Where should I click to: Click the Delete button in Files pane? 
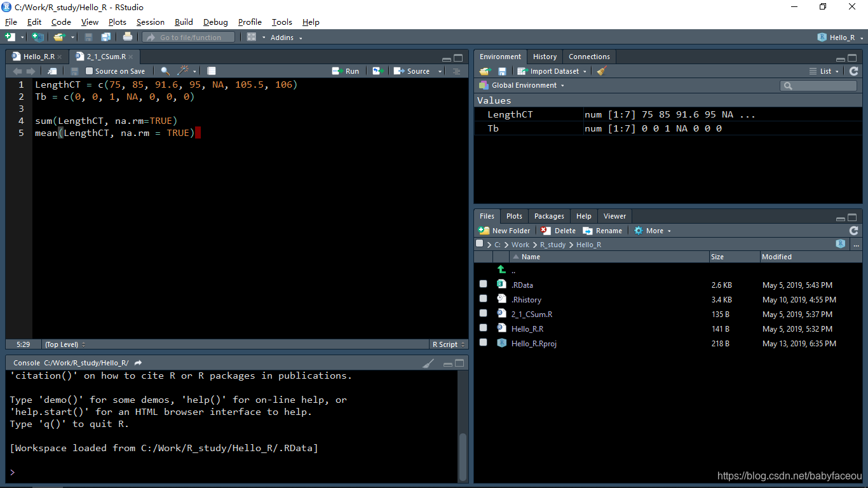tap(559, 231)
